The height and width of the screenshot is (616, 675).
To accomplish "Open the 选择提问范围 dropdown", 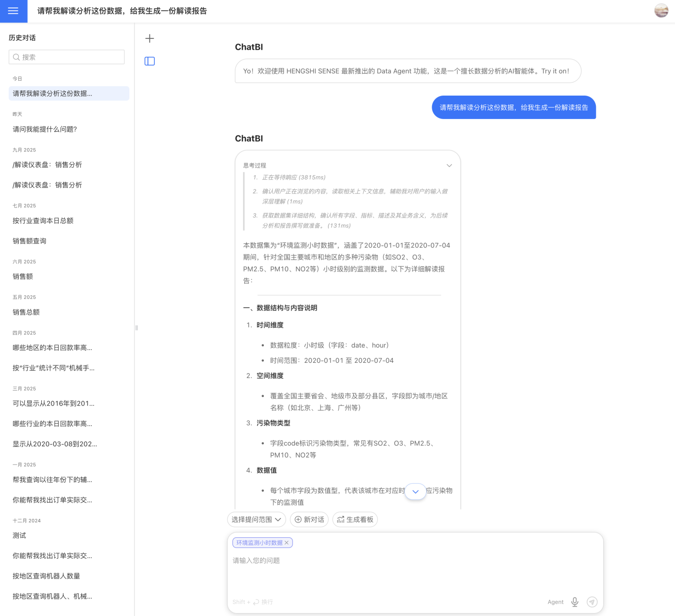I will click(x=256, y=519).
